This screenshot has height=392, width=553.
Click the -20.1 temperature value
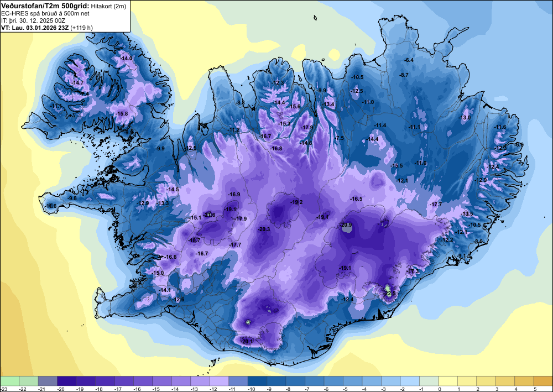point(247,341)
